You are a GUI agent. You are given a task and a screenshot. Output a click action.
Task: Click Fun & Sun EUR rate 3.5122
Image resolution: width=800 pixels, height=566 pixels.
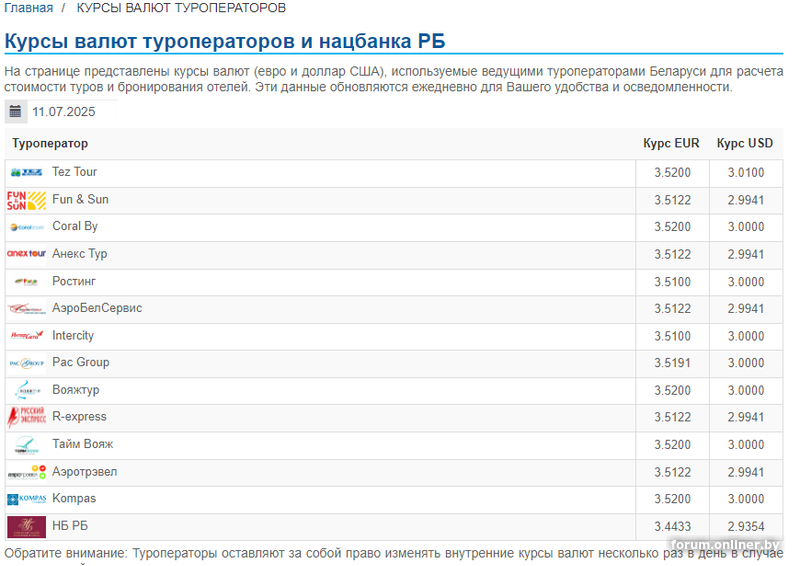pos(672,200)
